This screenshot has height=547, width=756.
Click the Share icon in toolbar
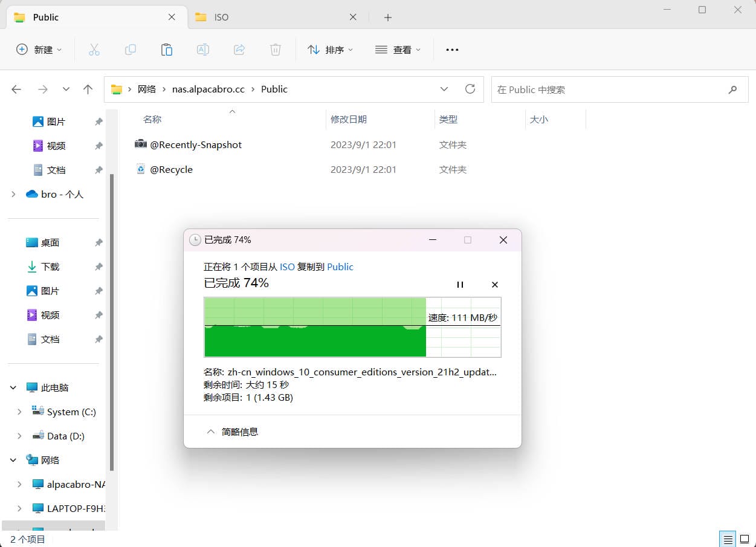click(x=239, y=50)
